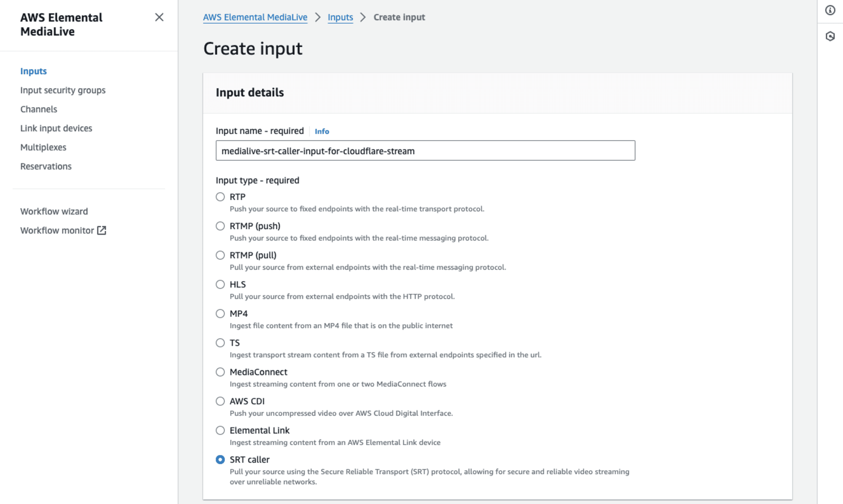Select the RTMP push radio button
843x504 pixels.
(x=220, y=226)
